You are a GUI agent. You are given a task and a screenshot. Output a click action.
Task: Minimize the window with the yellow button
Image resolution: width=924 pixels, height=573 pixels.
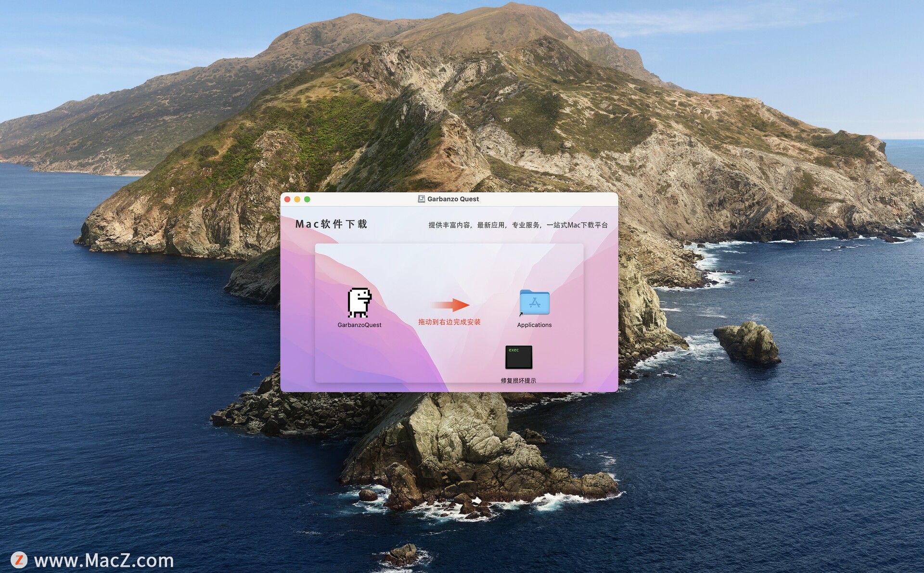(297, 199)
